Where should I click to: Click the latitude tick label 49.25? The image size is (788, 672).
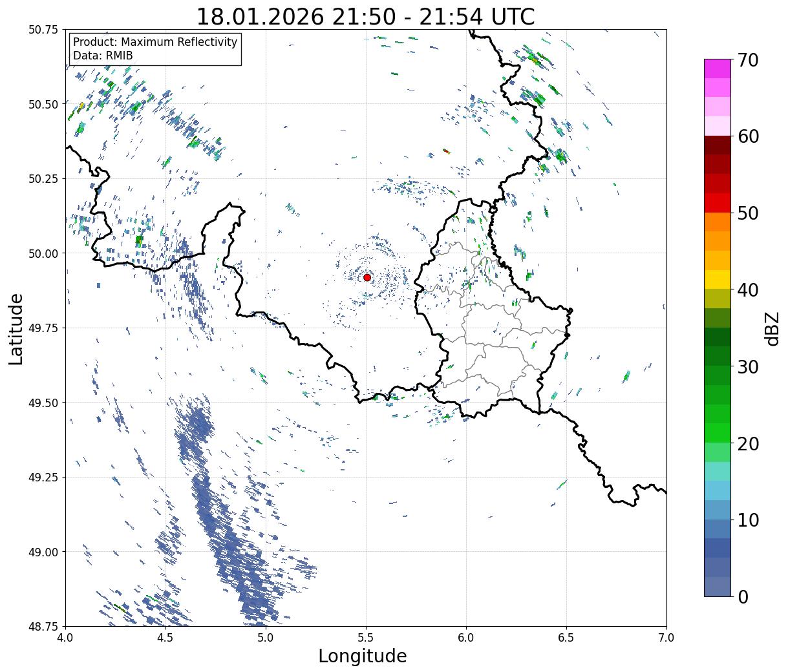[x=43, y=478]
